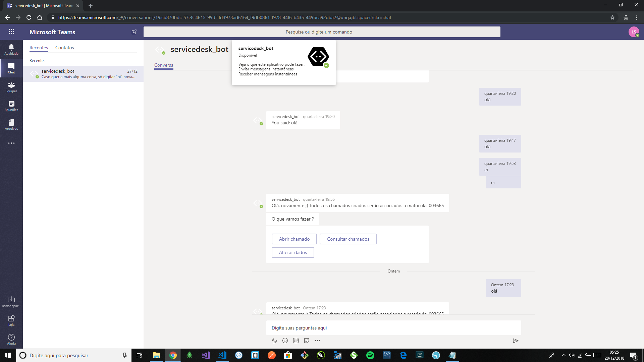The height and width of the screenshot is (362, 644).
Task: Open the Reuniões section
Action: 11,106
